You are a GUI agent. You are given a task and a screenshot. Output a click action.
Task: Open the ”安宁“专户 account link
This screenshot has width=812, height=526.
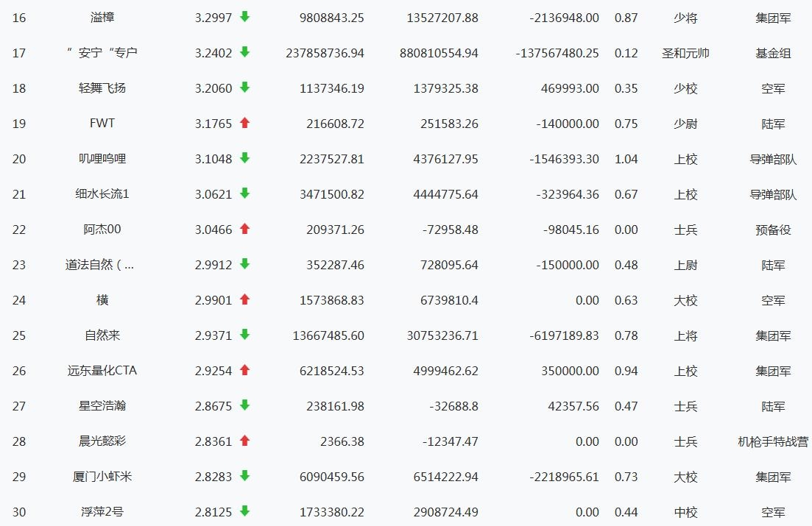102,53
